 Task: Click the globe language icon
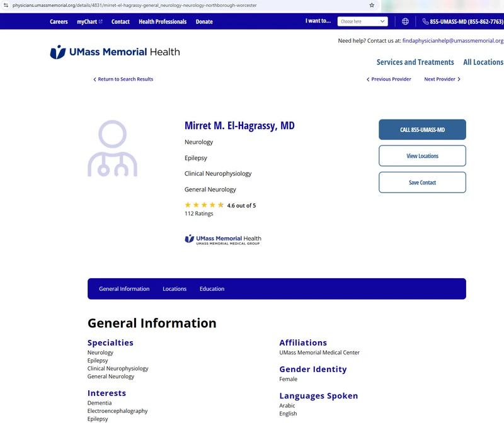click(405, 21)
